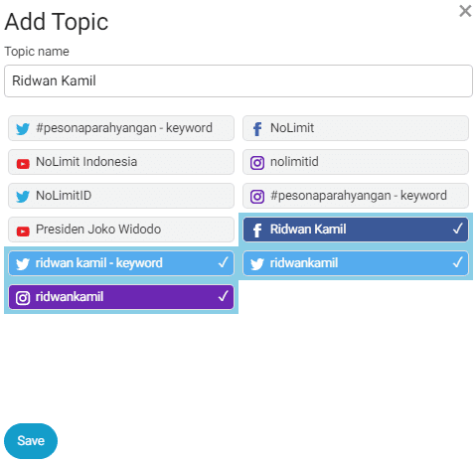Deselect the Ridwan Kamil Facebook source
476x464 pixels.
pos(356,230)
